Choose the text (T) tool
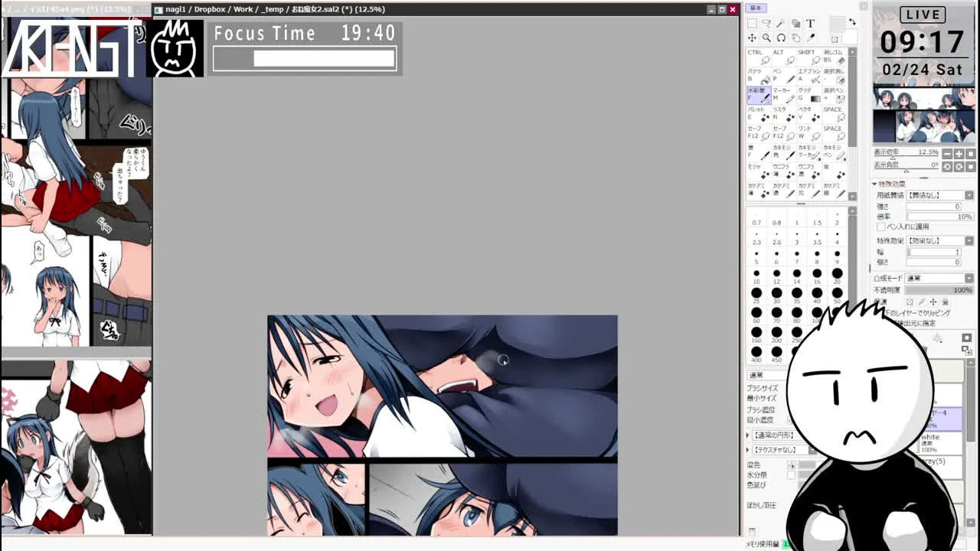 coord(810,24)
